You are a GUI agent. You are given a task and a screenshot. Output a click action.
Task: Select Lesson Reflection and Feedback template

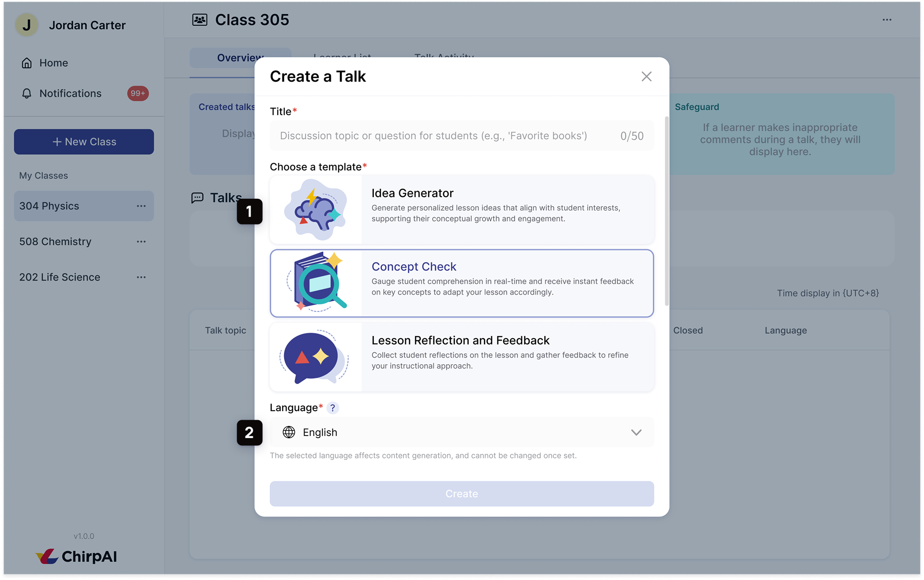[462, 357]
